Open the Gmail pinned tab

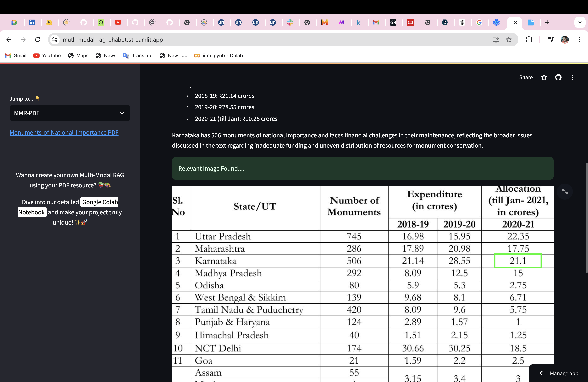pos(376,22)
